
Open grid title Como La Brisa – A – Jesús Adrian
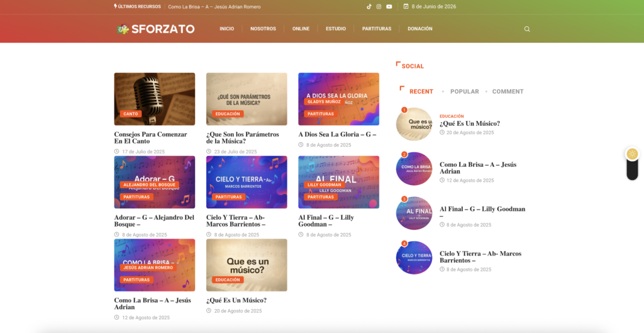(152, 304)
